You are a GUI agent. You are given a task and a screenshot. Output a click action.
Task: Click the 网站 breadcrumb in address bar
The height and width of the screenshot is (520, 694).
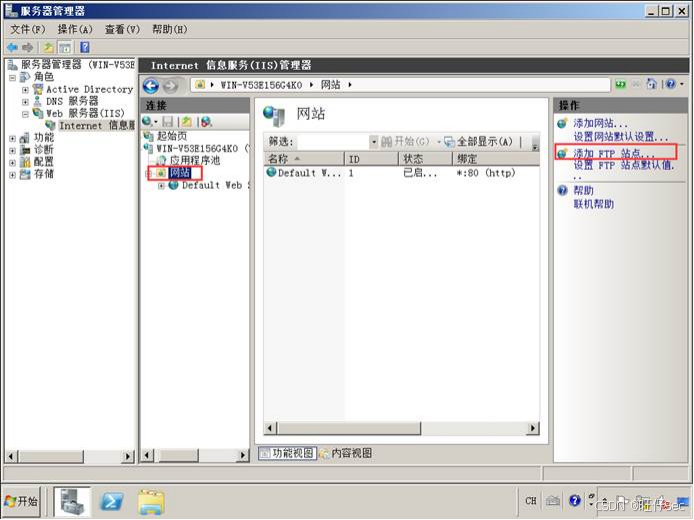330,85
